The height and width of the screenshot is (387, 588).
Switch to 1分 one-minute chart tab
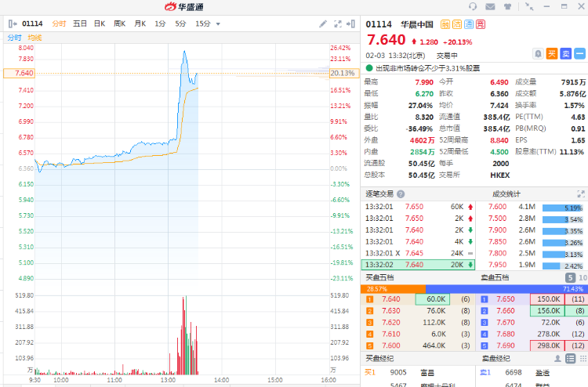pyautogui.click(x=160, y=24)
